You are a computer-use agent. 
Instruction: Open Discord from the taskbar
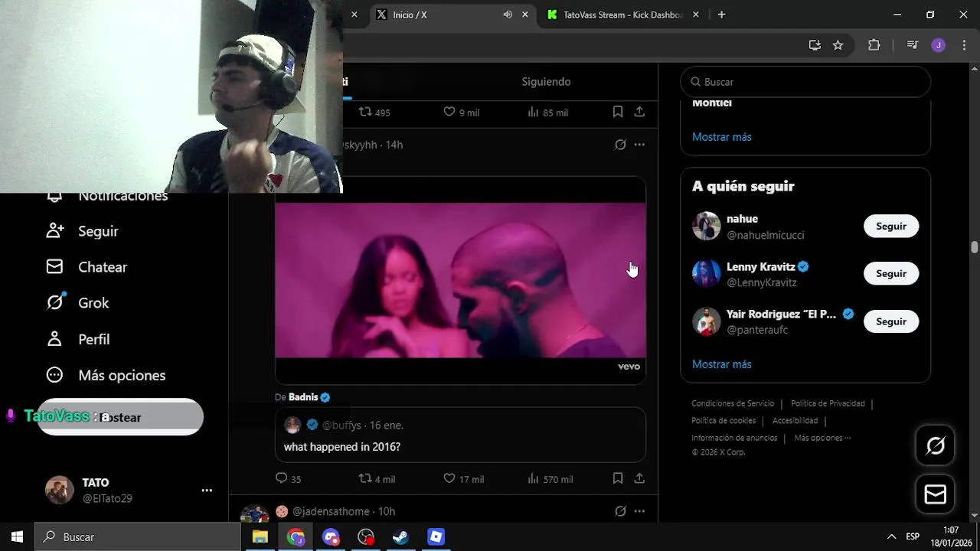click(x=331, y=536)
